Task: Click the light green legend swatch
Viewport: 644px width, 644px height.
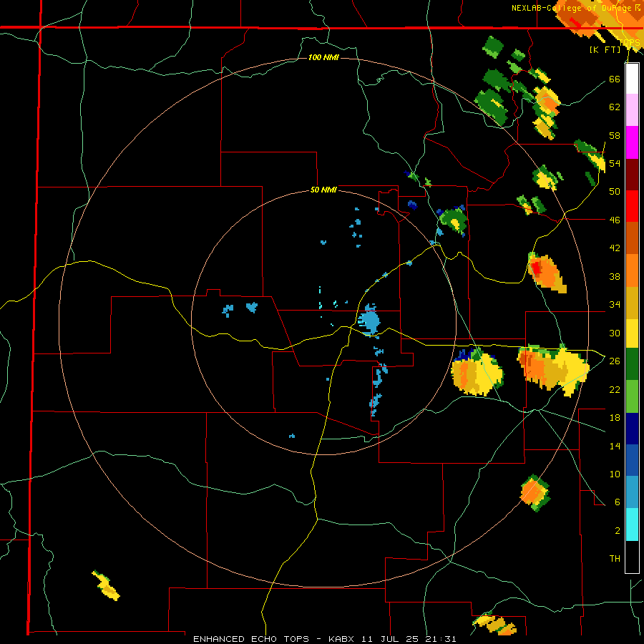Action: tap(632, 396)
